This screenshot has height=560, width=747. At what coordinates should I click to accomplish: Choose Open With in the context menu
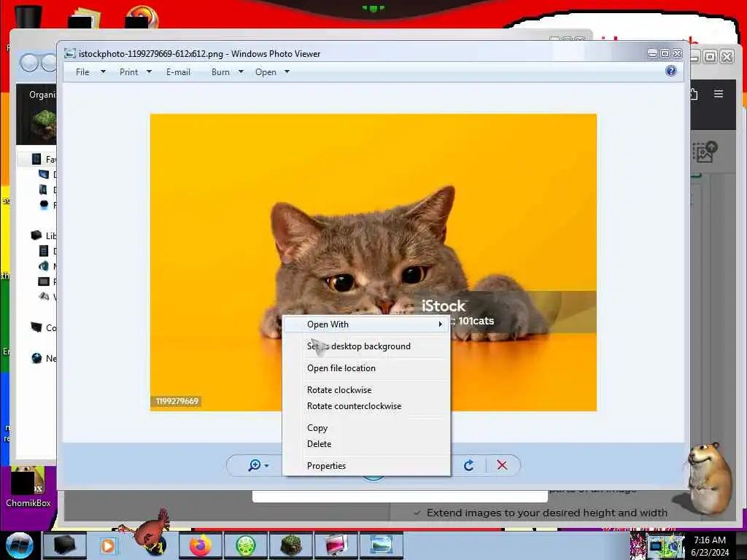click(x=366, y=324)
